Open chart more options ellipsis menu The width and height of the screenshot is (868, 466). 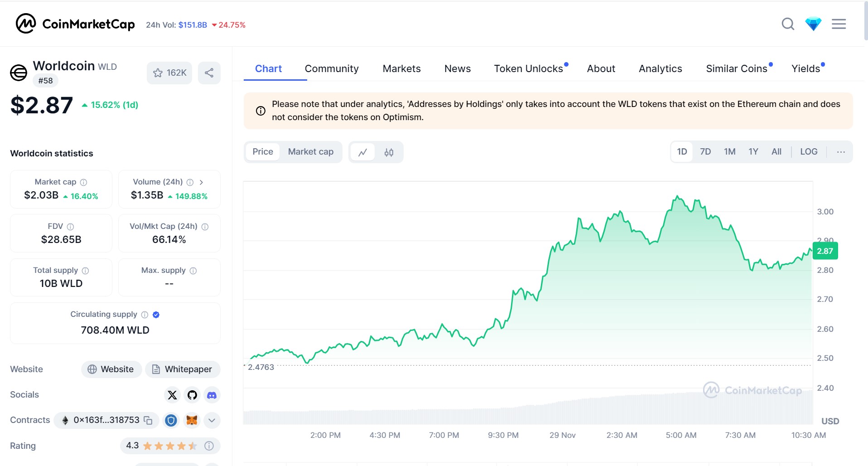[x=840, y=152]
